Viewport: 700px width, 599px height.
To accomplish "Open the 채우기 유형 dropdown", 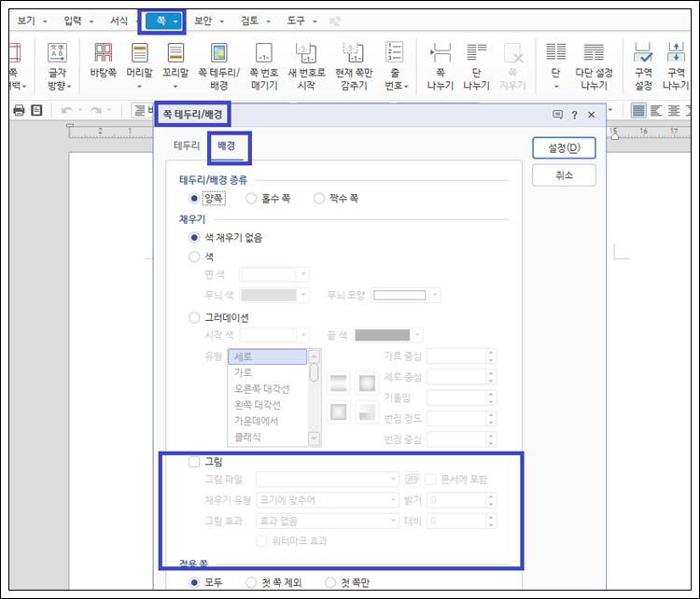I will point(328,500).
